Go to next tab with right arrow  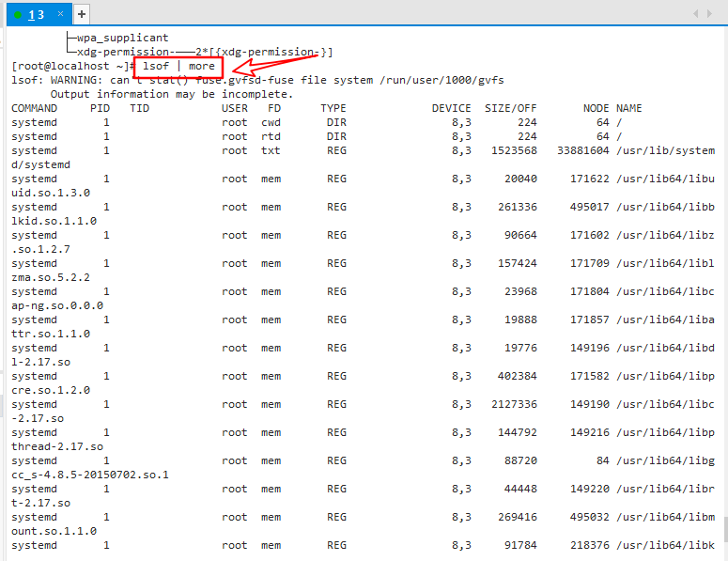[x=709, y=14]
